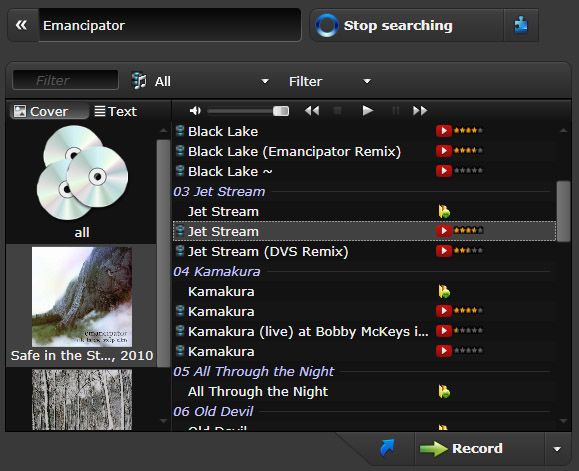
Task: Click the speaker volume icon
Action: pyautogui.click(x=195, y=110)
